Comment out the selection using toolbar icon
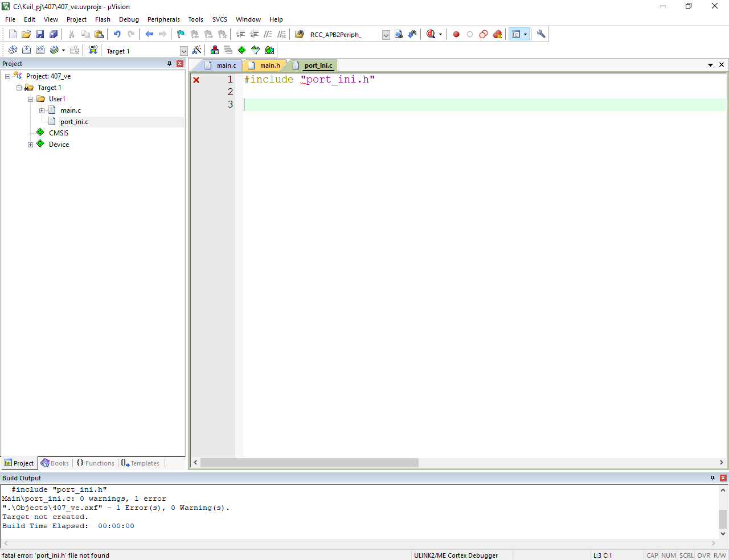This screenshot has width=729, height=560. 268,34
